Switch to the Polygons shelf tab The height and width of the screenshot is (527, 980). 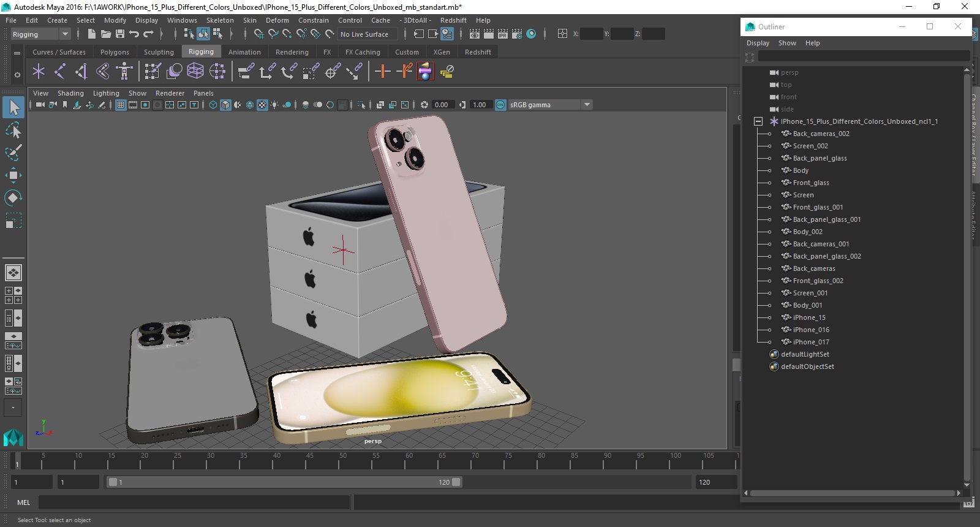coord(115,52)
